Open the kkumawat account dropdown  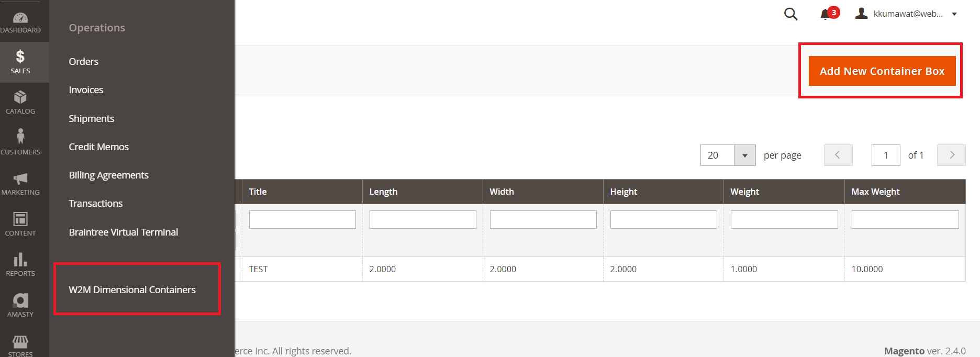[907, 14]
